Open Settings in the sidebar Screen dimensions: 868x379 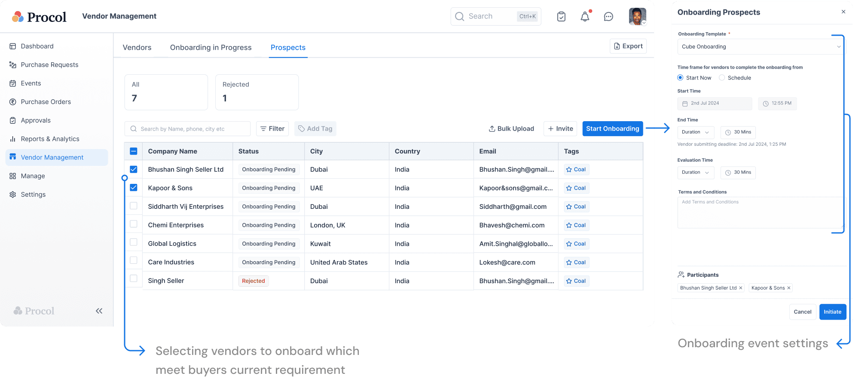pyautogui.click(x=28, y=195)
